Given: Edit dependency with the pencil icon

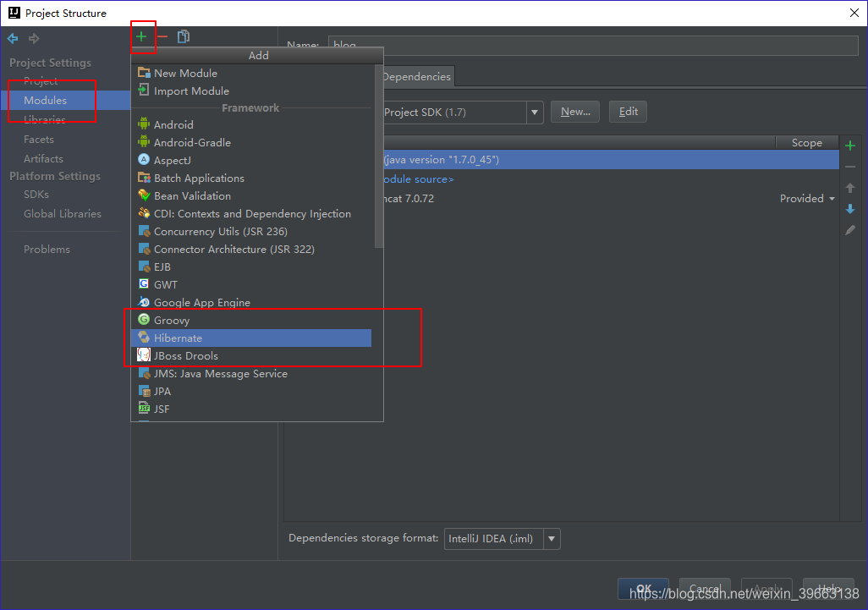Looking at the screenshot, I should (x=850, y=230).
